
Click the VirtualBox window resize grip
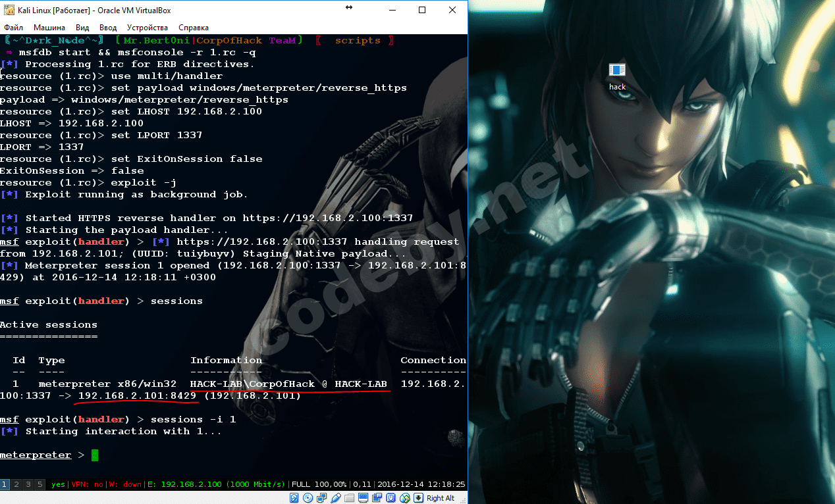(x=462, y=499)
